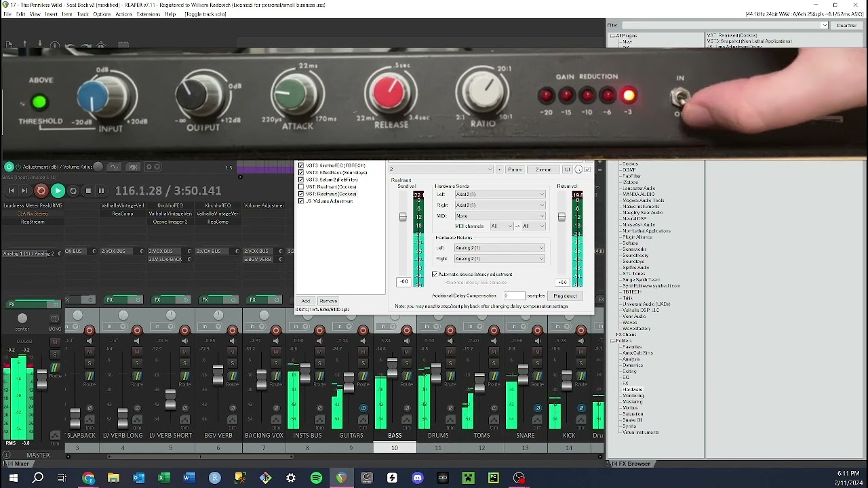The width and height of the screenshot is (868, 488).
Task: Arm the BASS track for recording
Action: click(406, 330)
